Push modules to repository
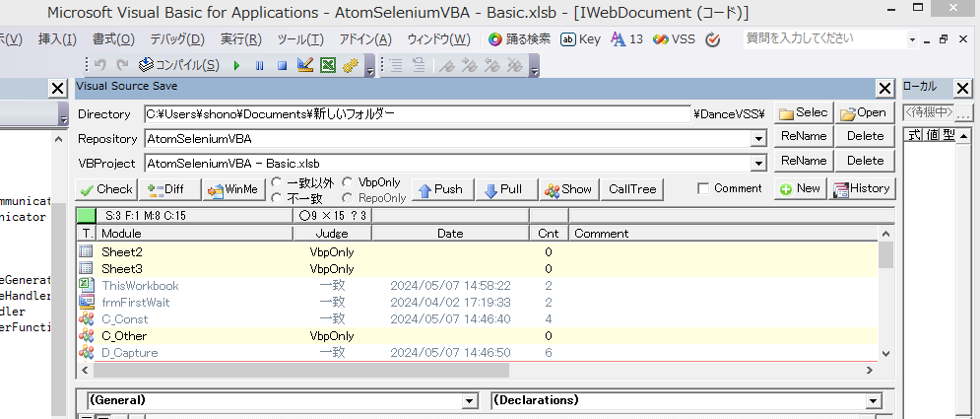 [441, 189]
